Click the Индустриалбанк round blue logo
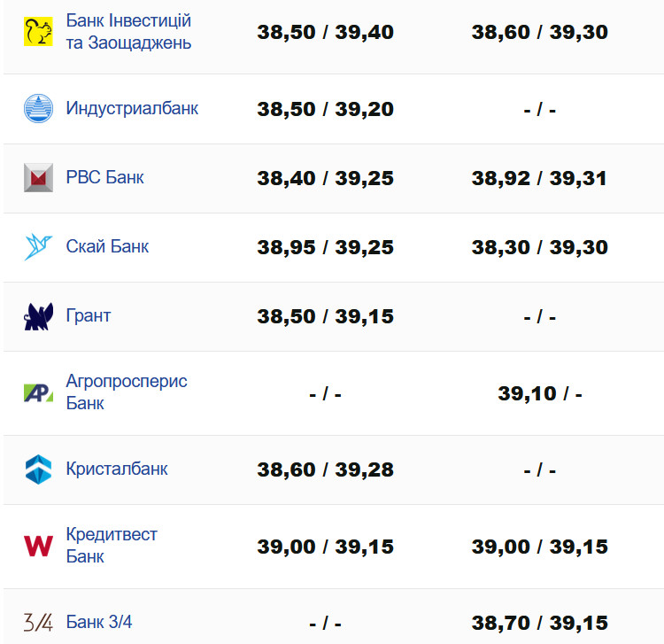664x644 pixels. tap(38, 109)
